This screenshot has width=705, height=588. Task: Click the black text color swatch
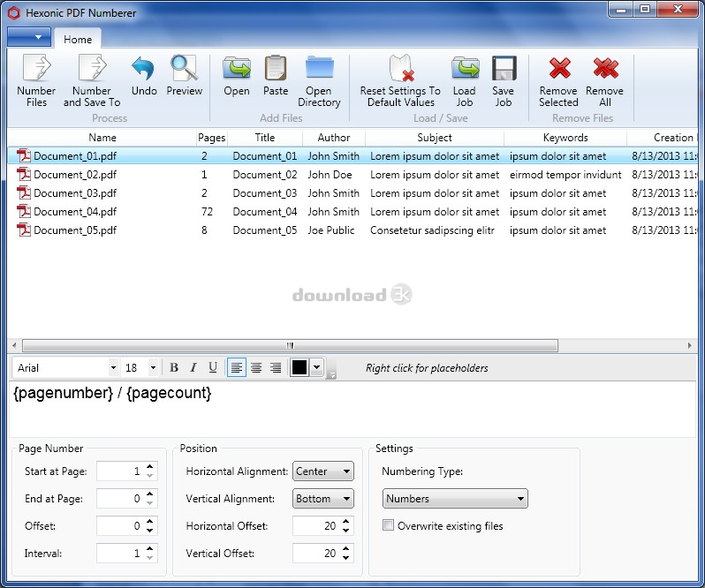point(299,367)
